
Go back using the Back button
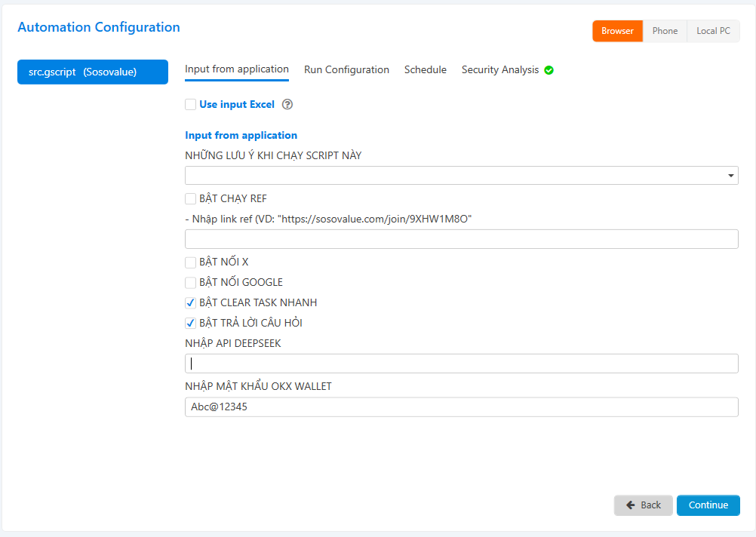point(644,505)
